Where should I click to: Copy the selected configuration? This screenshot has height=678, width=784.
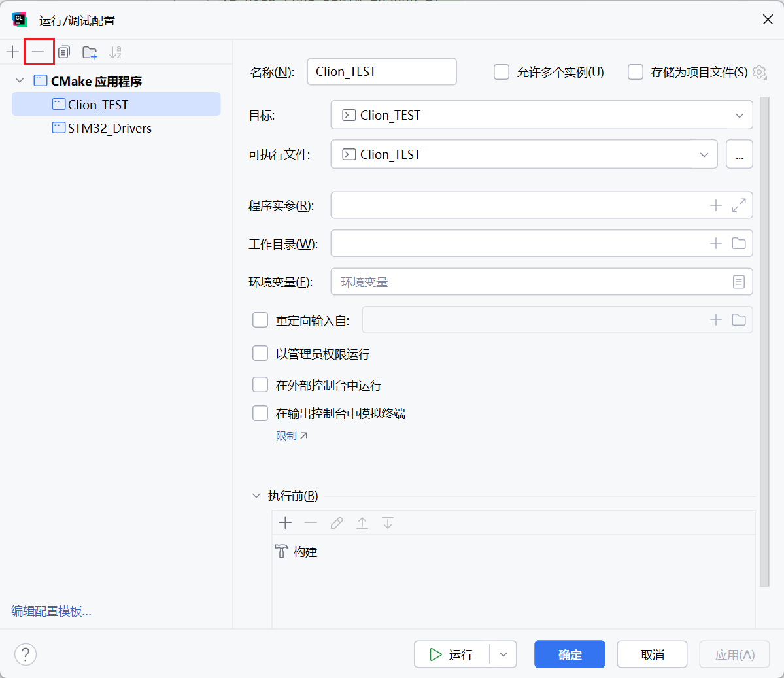coord(64,52)
